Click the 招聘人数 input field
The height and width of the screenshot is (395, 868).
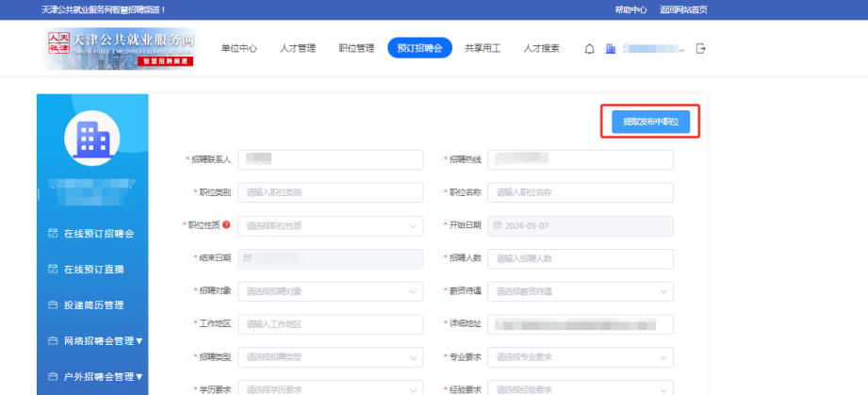coord(581,258)
